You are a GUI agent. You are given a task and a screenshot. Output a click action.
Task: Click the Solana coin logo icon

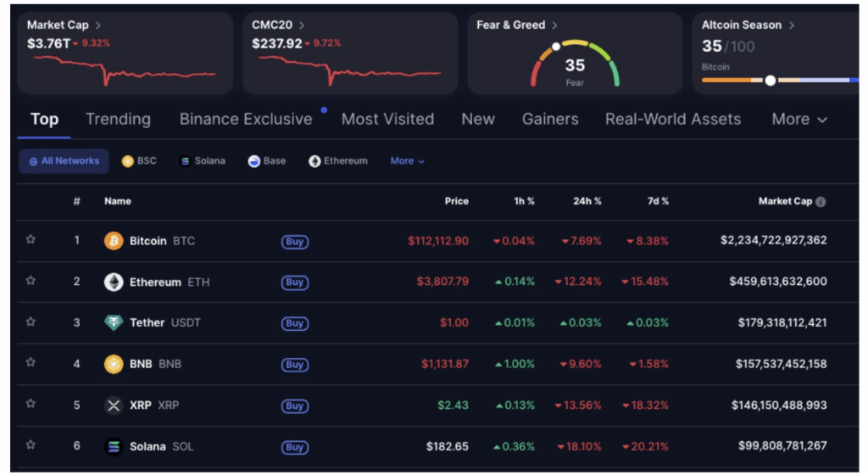point(114,446)
